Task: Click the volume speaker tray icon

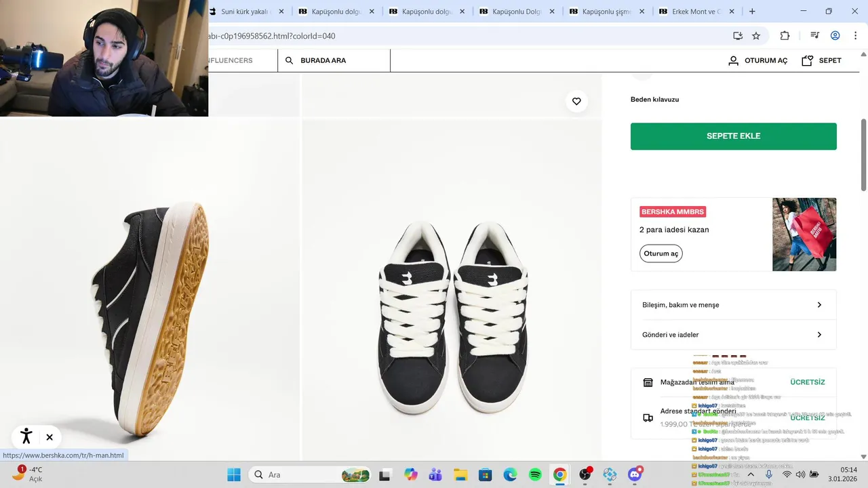Action: coord(800,474)
